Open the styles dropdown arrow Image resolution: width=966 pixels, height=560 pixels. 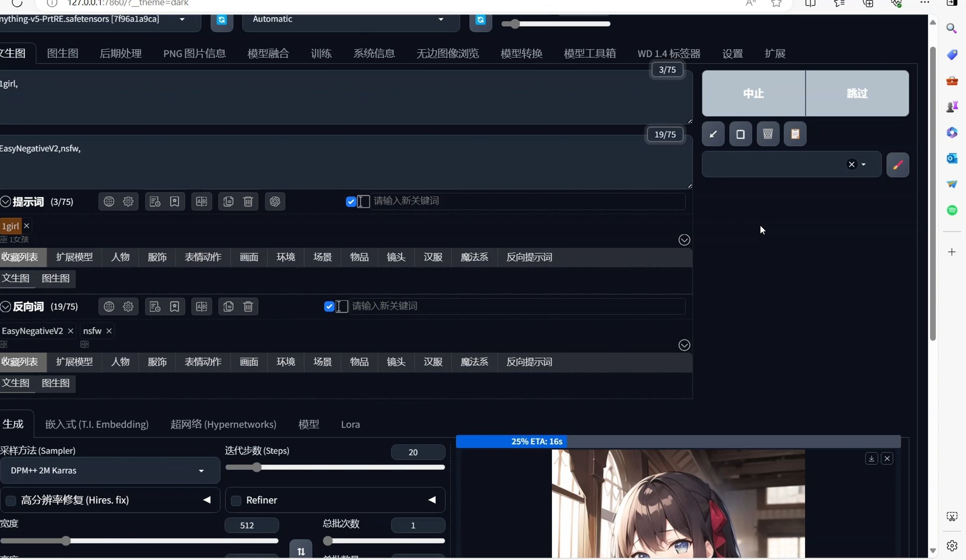coord(864,164)
